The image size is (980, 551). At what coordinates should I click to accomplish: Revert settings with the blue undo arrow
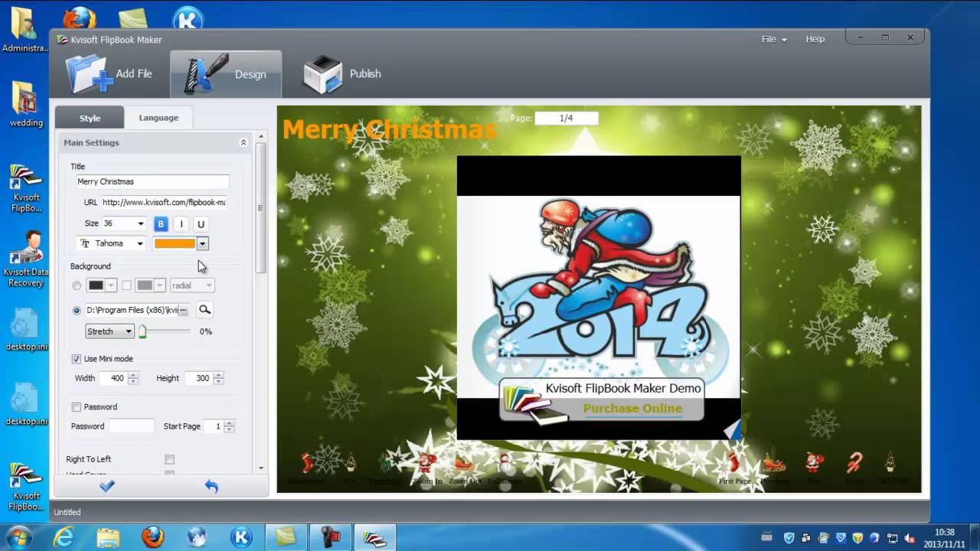211,486
